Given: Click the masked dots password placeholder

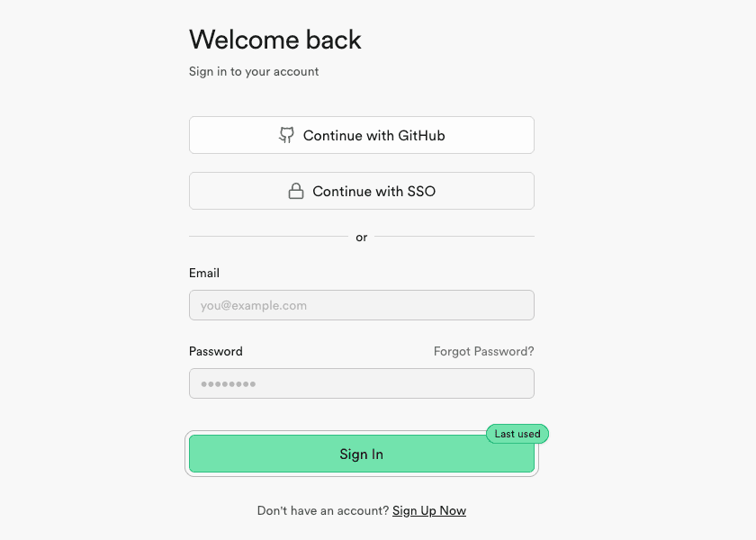Looking at the screenshot, I should coord(229,383).
